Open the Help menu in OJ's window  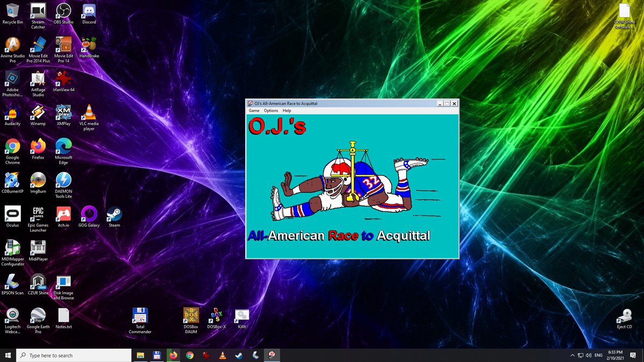point(287,110)
